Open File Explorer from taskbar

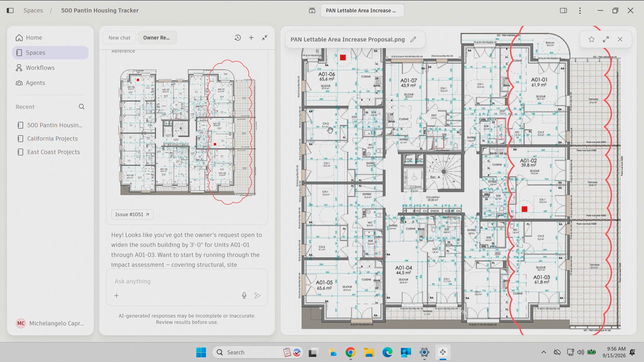(x=369, y=352)
